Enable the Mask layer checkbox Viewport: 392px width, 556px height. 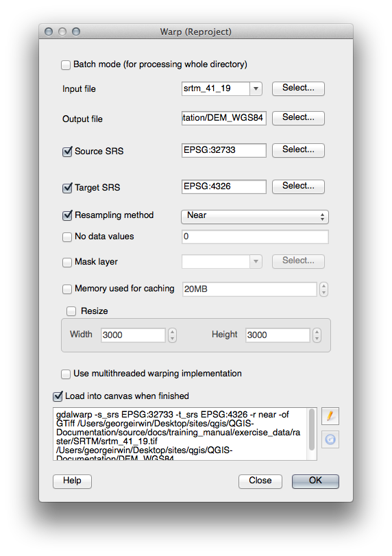tap(67, 262)
